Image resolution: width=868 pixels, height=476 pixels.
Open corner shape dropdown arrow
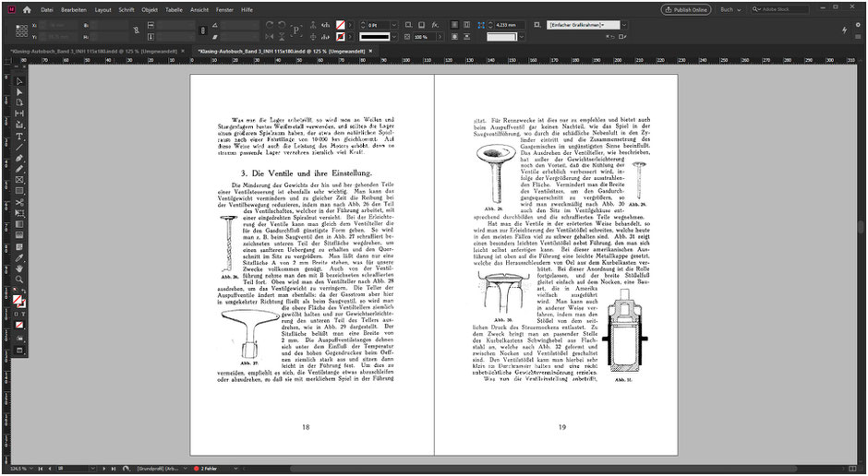(521, 37)
